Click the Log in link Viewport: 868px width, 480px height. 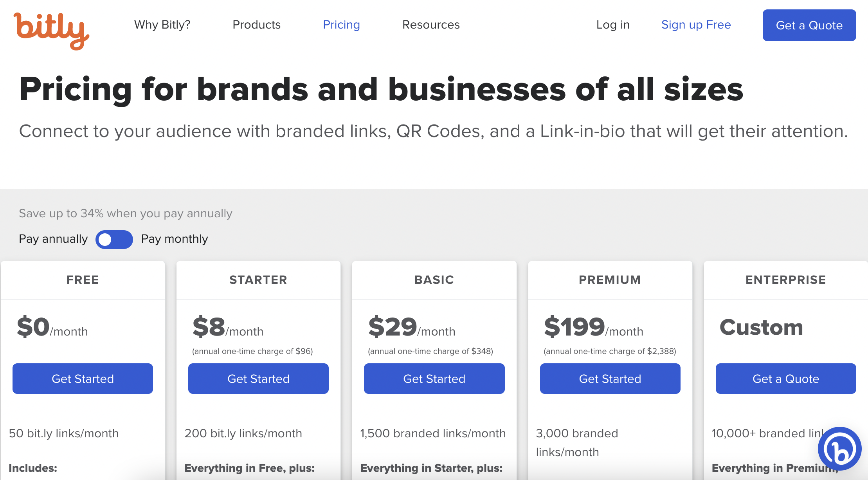(613, 25)
